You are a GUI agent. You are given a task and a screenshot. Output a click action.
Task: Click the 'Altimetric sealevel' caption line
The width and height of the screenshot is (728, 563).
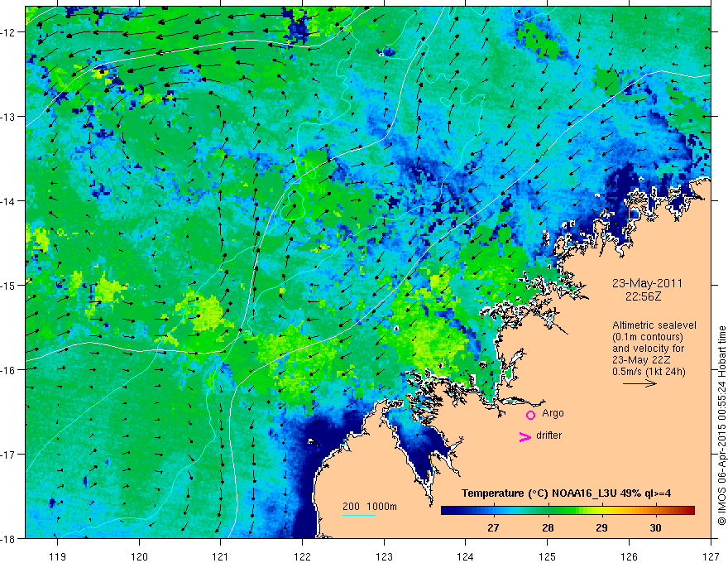tap(654, 325)
